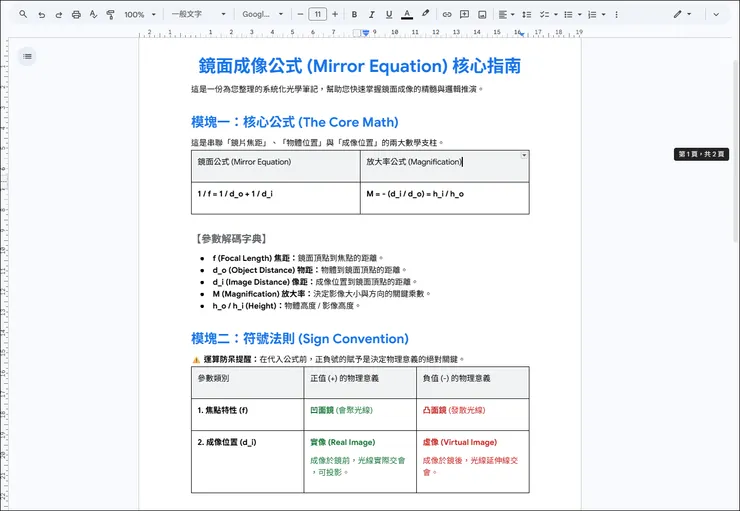Redo the last undone action
This screenshot has width=740, height=511.
pyautogui.click(x=59, y=15)
